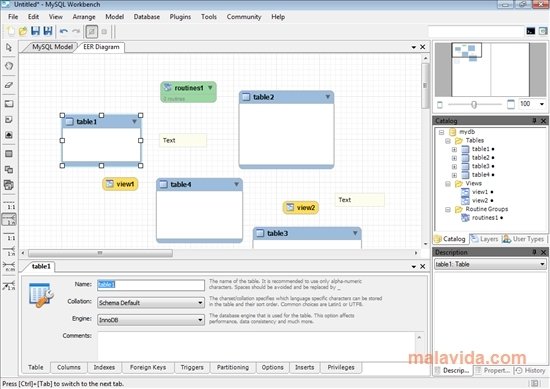Select view2 in the Catalog tree
The width and height of the screenshot is (550, 389).
pyautogui.click(x=480, y=201)
